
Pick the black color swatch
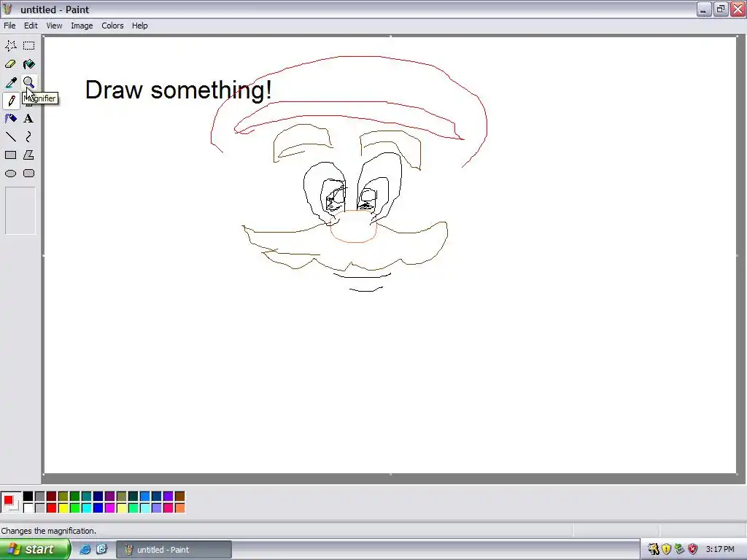[x=28, y=497]
